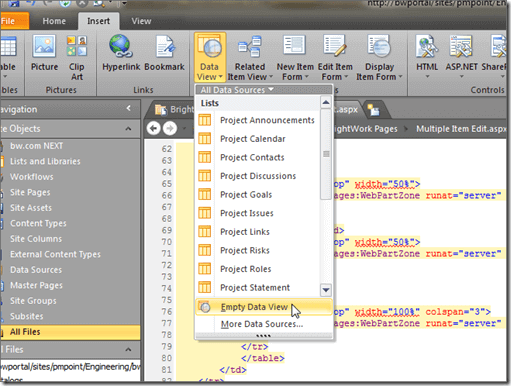Screen dimensions: 511x386
Task: Open Lists and Libraries in navigation
Action: (x=45, y=161)
